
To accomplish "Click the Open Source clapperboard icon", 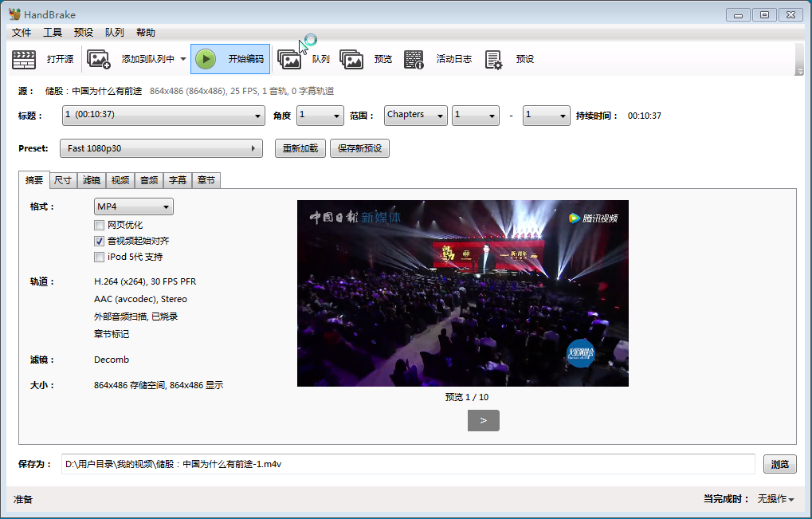I will 24,59.
